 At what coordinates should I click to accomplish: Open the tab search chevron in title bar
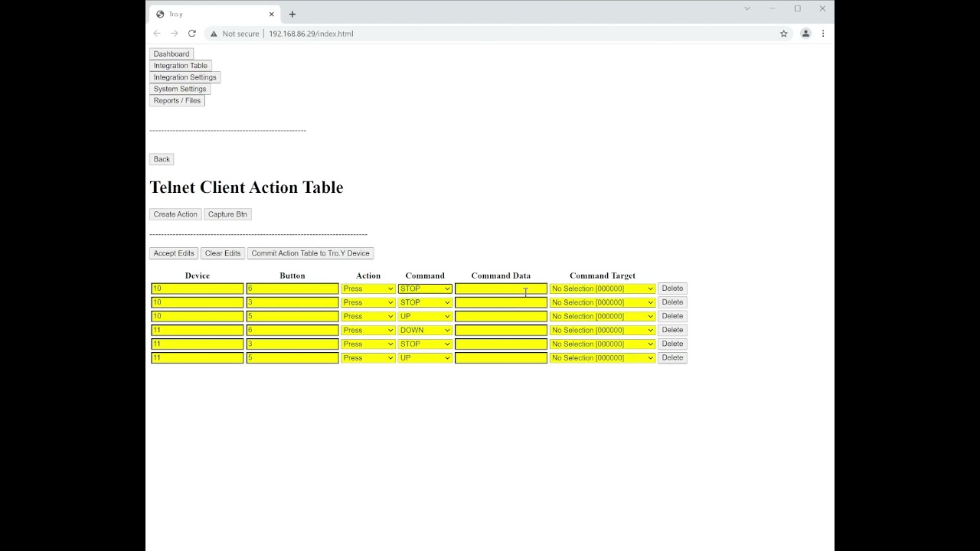747,8
